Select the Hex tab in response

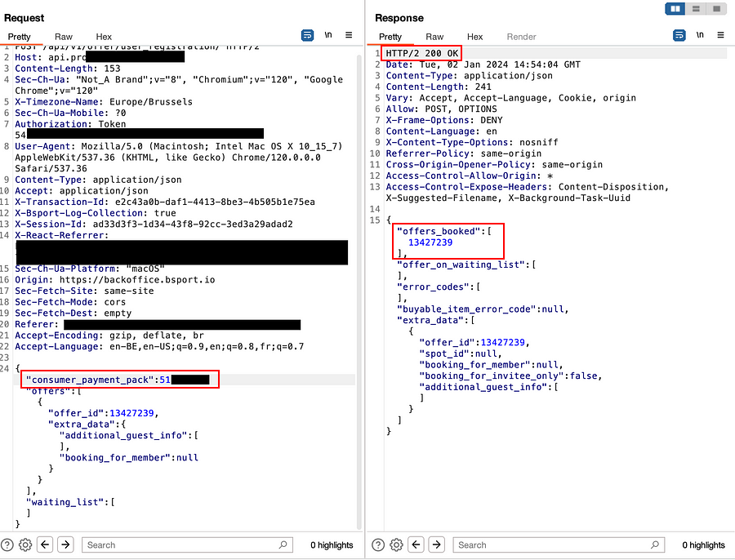point(474,37)
